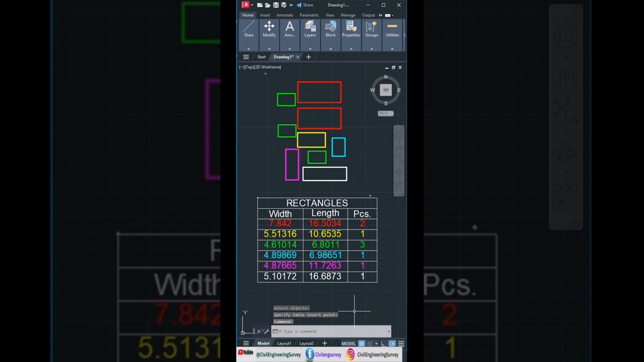Open the layout tabs hamburger menu
Image resolution: width=644 pixels, height=362 pixels.
[x=246, y=343]
